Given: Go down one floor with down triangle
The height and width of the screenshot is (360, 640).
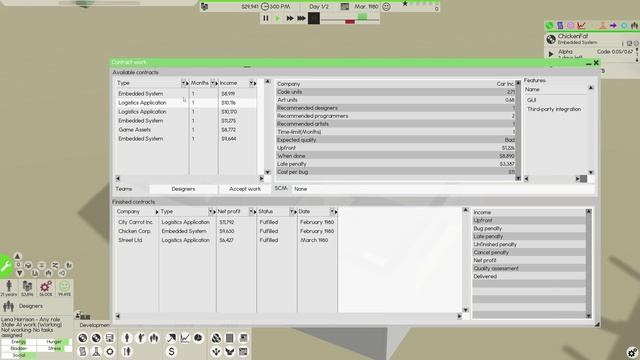Looking at the screenshot, I should click(20, 273).
